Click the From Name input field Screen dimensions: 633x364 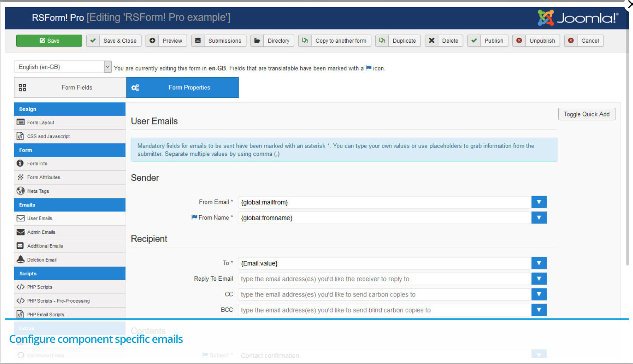tap(385, 218)
